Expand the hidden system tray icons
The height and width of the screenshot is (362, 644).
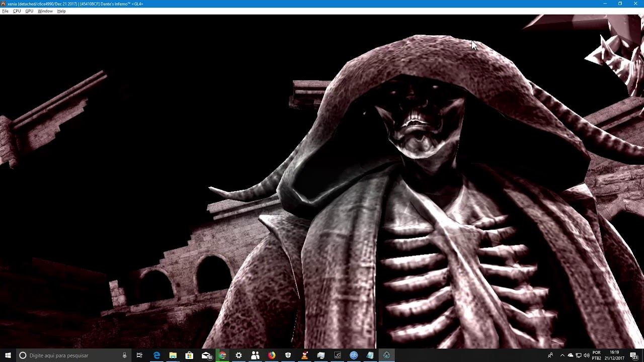tap(562, 355)
